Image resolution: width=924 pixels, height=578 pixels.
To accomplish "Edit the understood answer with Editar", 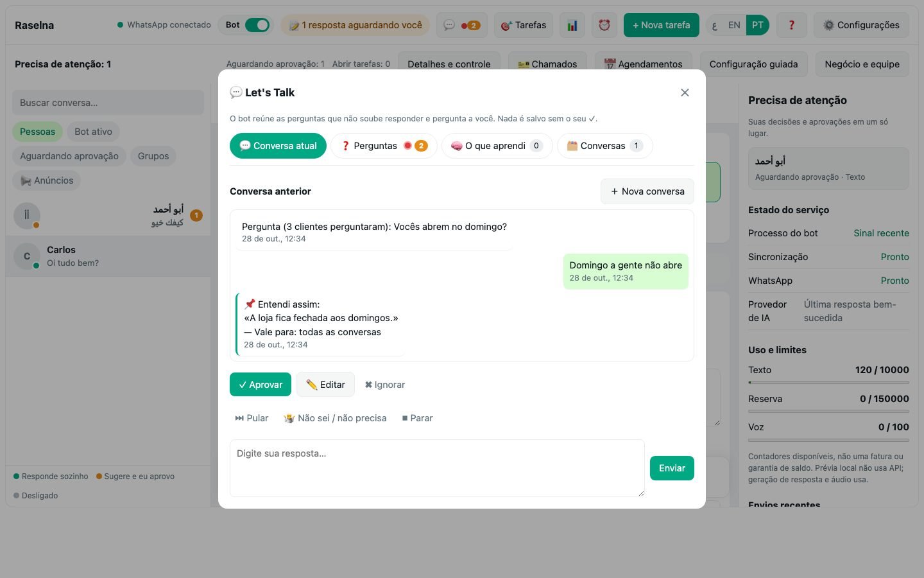I will [325, 385].
